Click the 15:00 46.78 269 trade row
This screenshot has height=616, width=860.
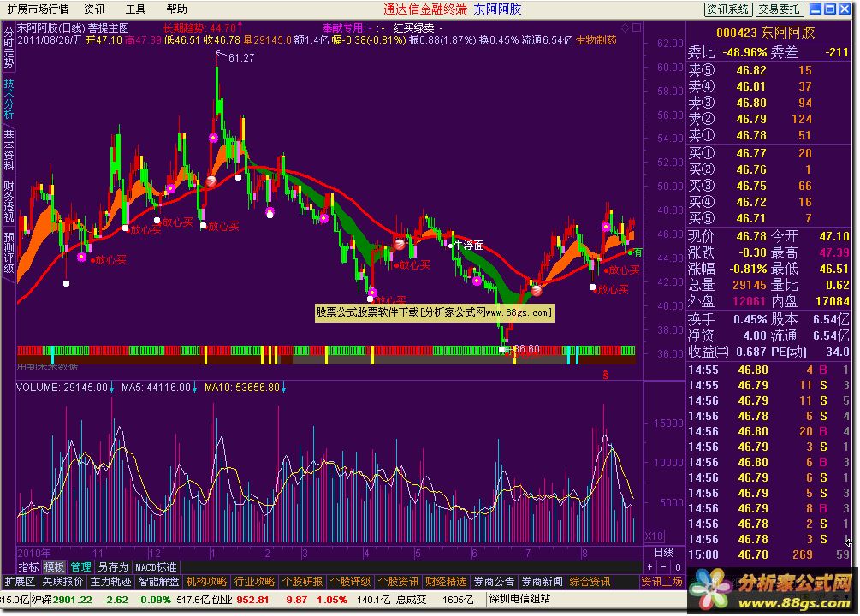coord(768,554)
